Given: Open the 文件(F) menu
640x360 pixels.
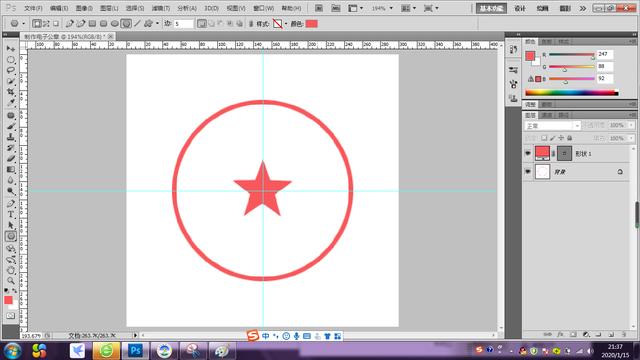Looking at the screenshot, I should (x=33, y=8).
